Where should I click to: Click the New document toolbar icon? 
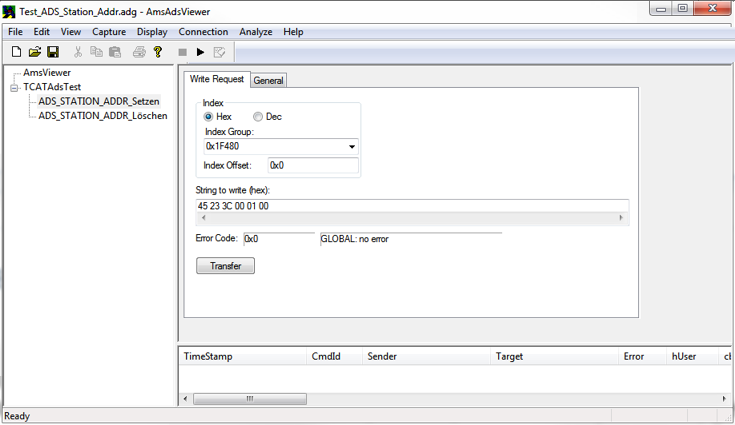16,52
